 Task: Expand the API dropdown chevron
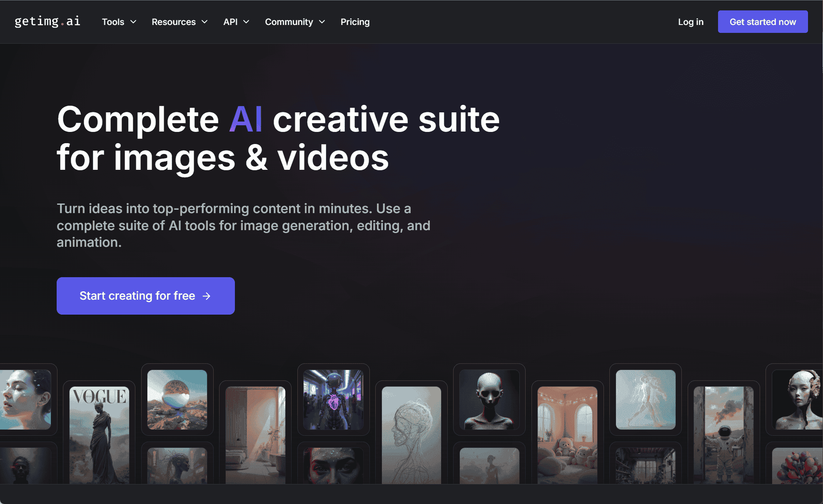pyautogui.click(x=246, y=22)
